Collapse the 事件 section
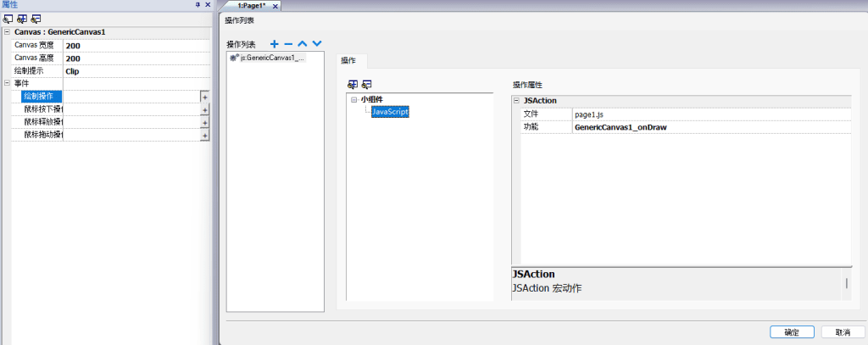Screen dimensions: 868x345 coord(7,83)
